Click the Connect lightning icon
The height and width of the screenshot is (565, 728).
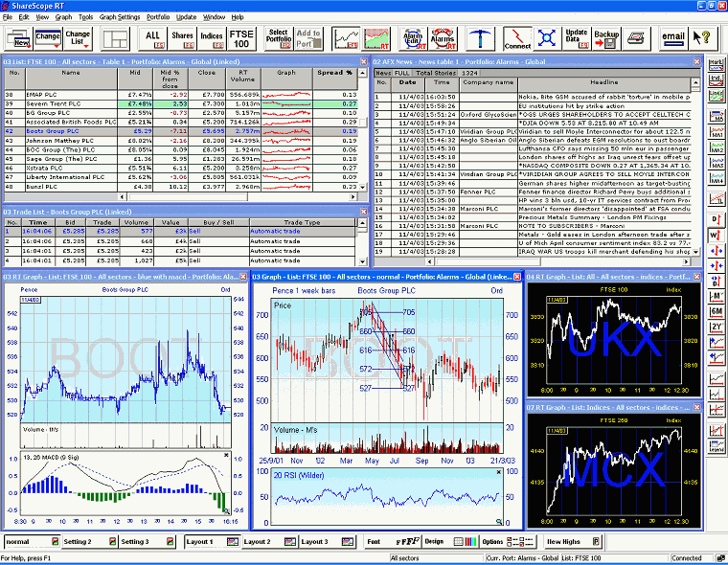point(517,38)
